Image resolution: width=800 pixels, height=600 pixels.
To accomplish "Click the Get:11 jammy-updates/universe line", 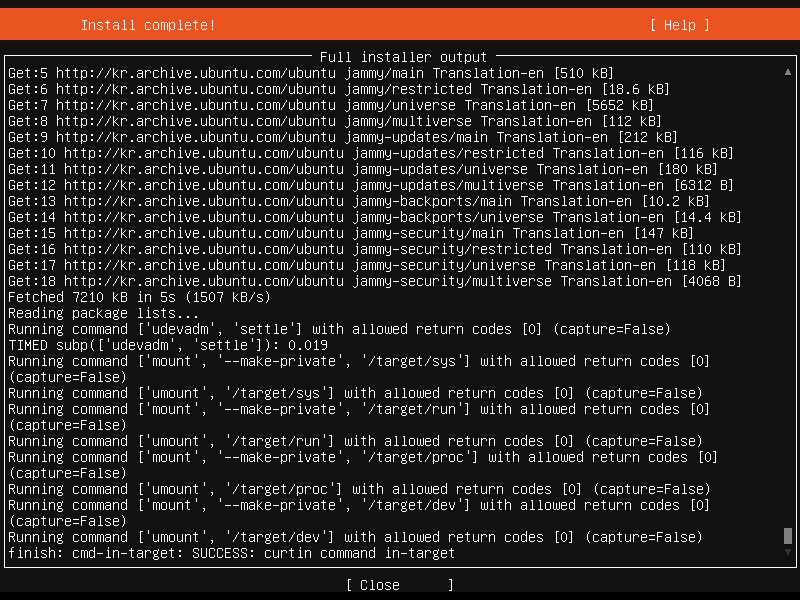I will (363, 169).
